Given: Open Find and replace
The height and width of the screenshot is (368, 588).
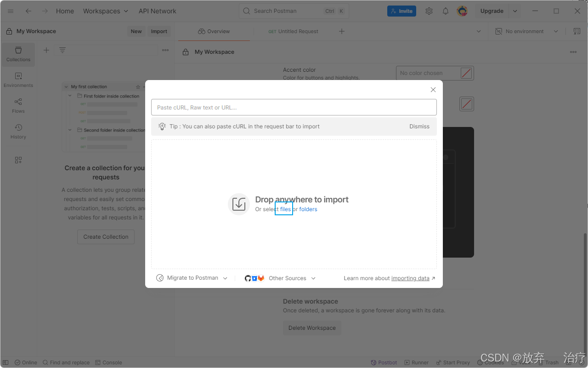Looking at the screenshot, I should (x=66, y=362).
